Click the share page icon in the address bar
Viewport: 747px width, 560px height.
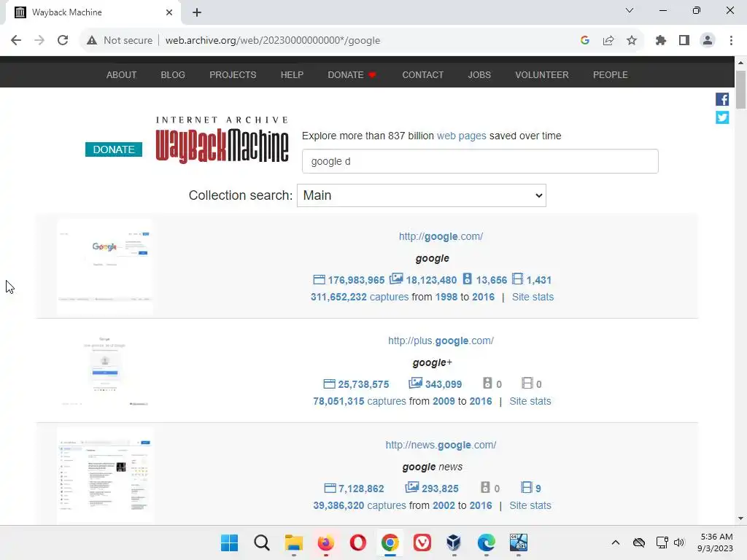(x=608, y=41)
